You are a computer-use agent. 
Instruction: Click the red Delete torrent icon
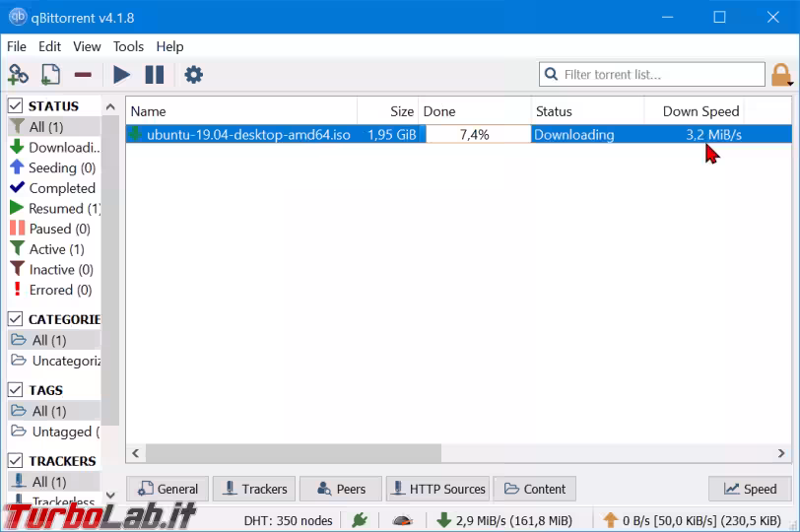pos(83,75)
